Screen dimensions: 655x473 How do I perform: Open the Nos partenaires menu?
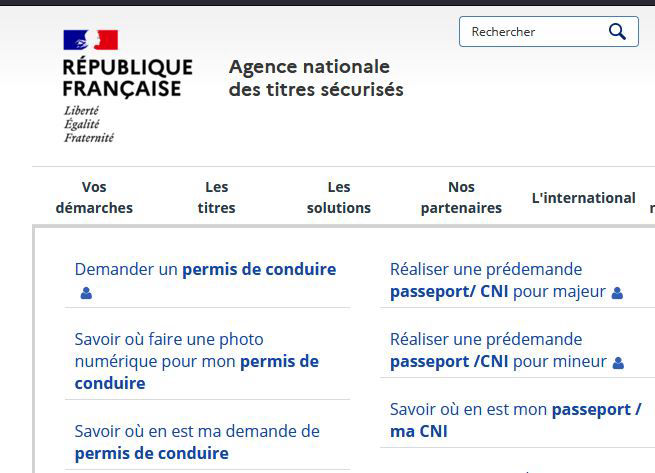(461, 197)
